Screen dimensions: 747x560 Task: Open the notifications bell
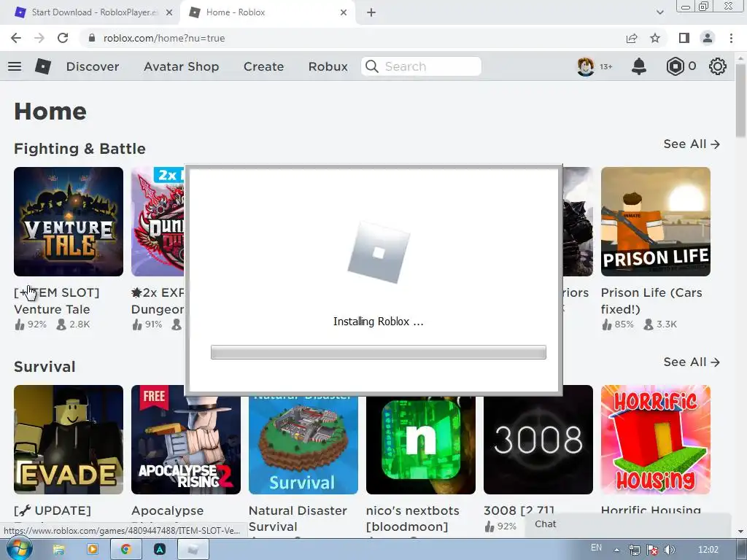point(639,66)
